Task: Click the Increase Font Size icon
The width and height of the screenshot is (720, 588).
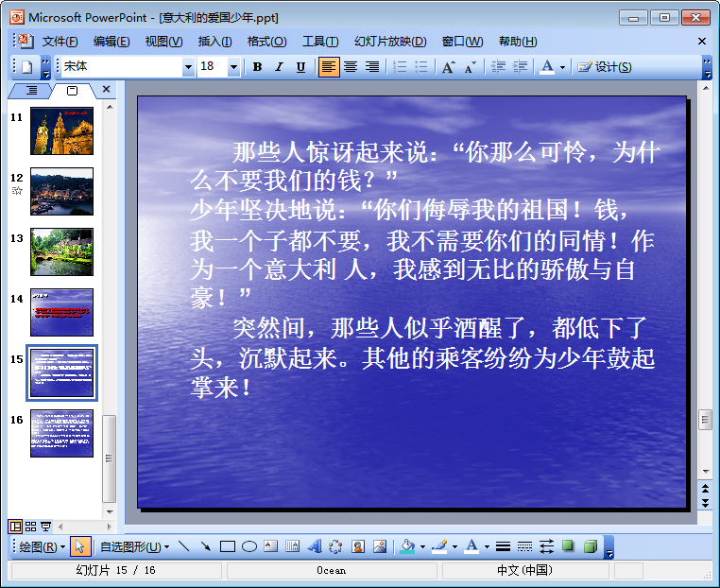Action: click(x=448, y=67)
